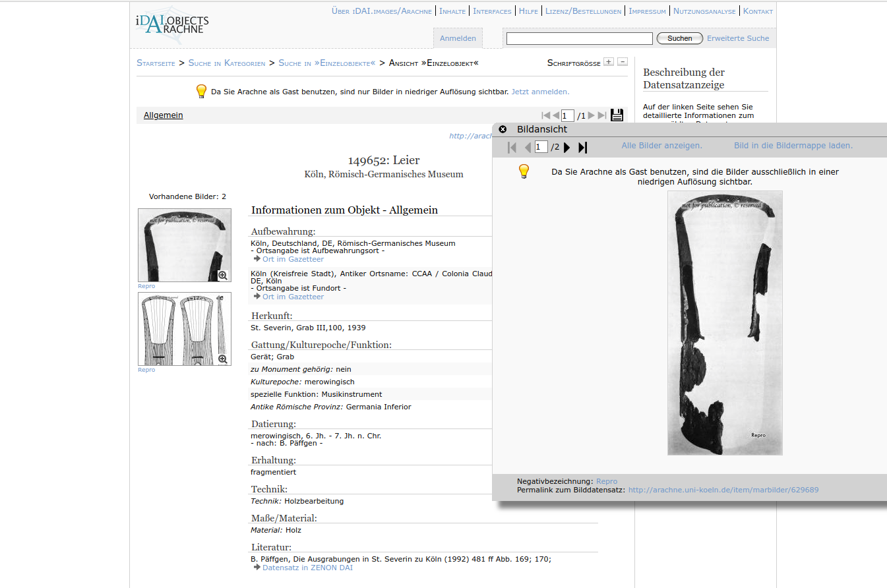Jump to last image in Bildansicht

click(582, 147)
